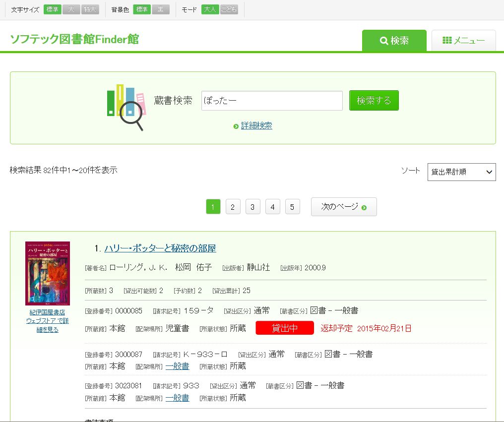
Task: Go to results page 2
Action: 233,207
